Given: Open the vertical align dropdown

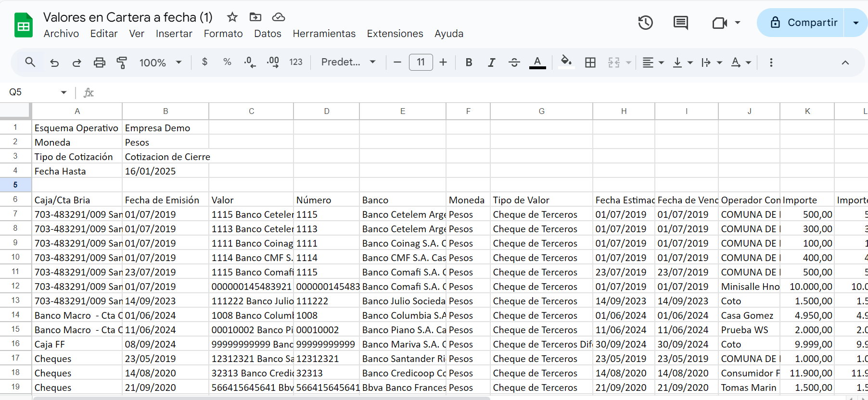Looking at the screenshot, I should (683, 62).
